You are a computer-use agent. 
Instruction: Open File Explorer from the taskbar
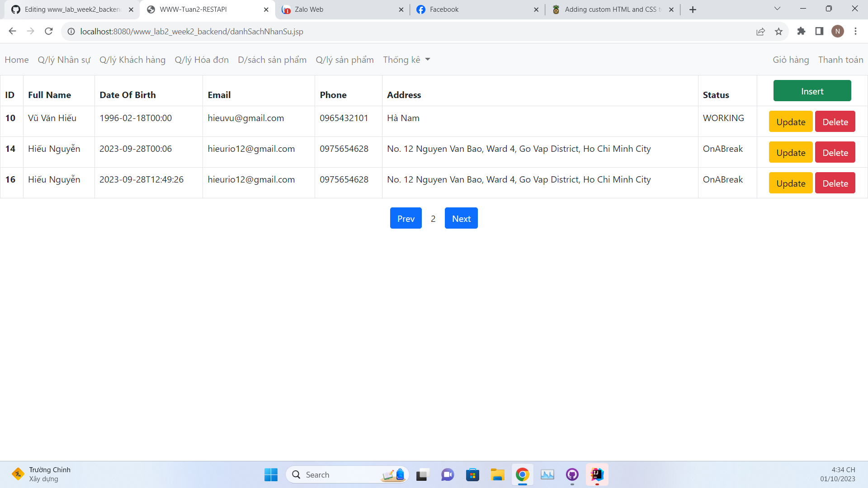(498, 475)
